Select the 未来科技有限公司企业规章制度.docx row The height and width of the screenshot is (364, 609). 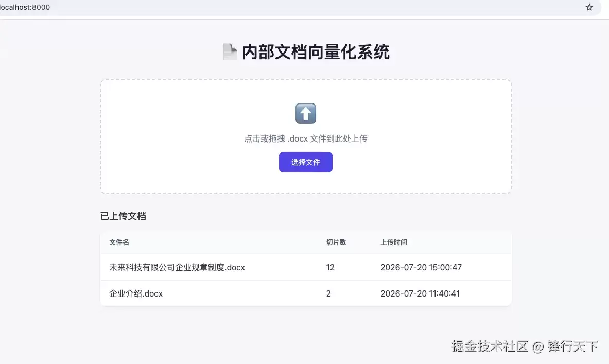click(x=306, y=267)
